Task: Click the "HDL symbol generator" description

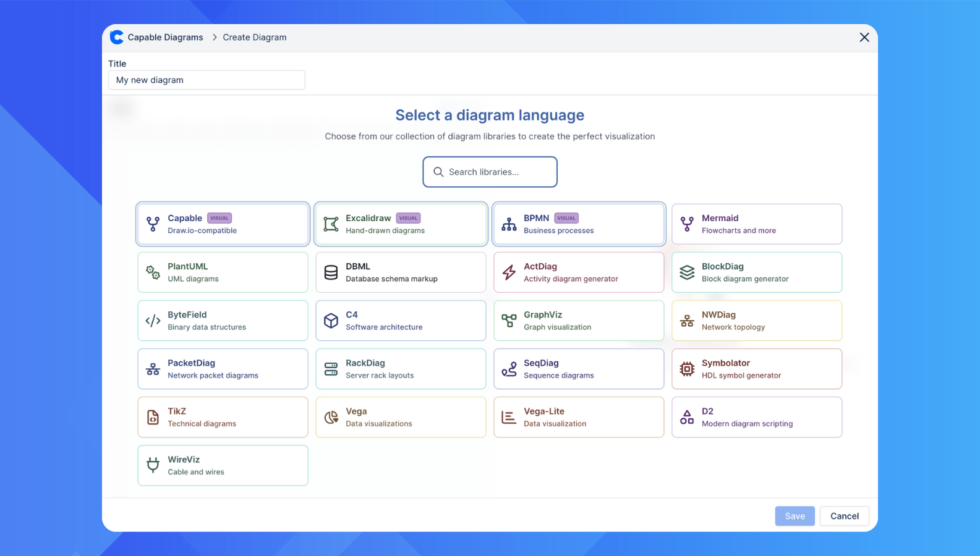Action: coord(741,375)
